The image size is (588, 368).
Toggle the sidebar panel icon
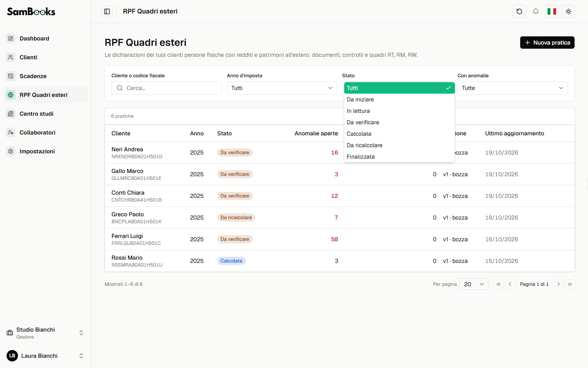107,11
